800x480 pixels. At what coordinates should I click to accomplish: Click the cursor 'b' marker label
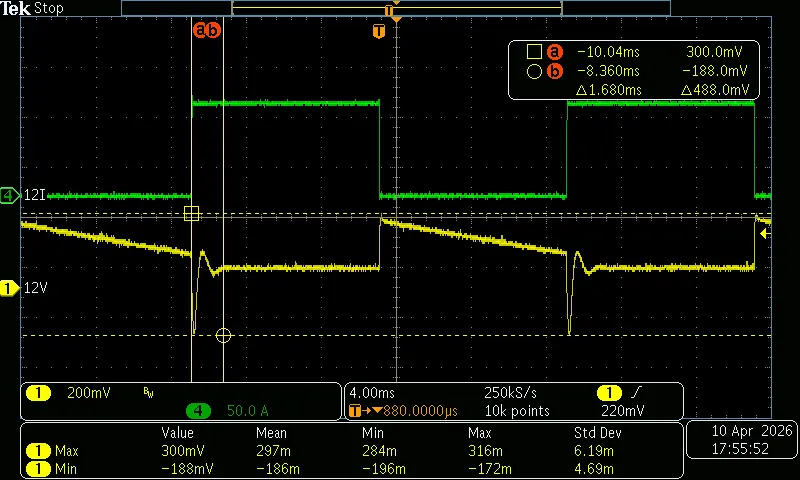(213, 30)
